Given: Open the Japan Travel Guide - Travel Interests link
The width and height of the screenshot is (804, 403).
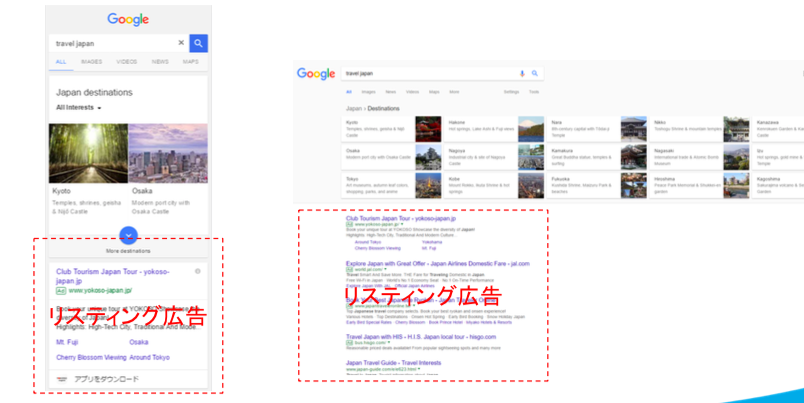Looking at the screenshot, I should click(x=393, y=362).
